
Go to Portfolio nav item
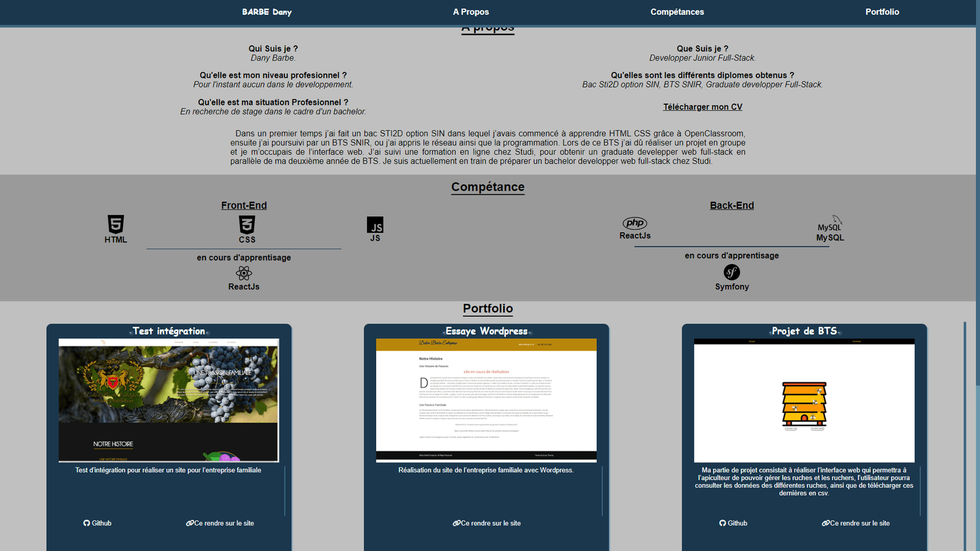click(x=882, y=12)
